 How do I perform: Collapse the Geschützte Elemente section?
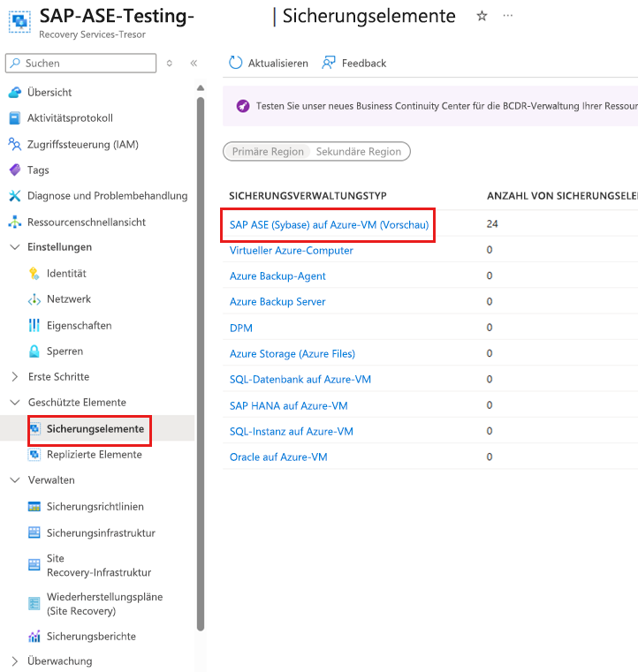coord(15,403)
